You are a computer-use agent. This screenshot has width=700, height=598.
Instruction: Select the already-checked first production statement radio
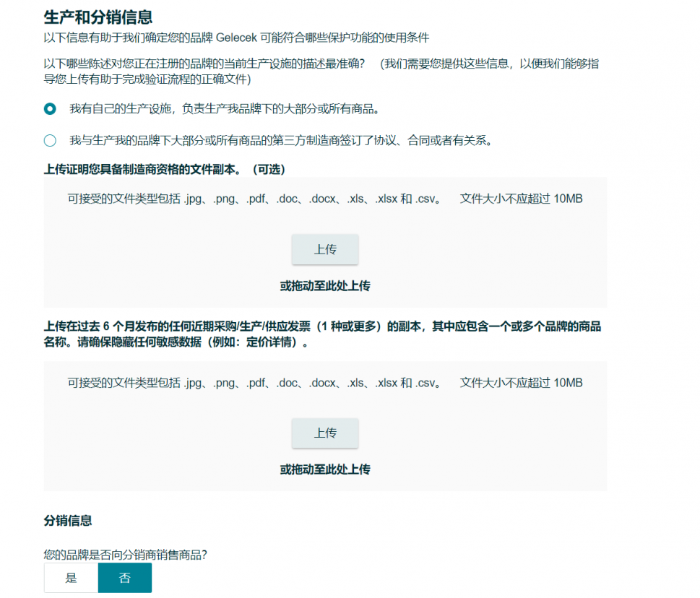[49, 109]
